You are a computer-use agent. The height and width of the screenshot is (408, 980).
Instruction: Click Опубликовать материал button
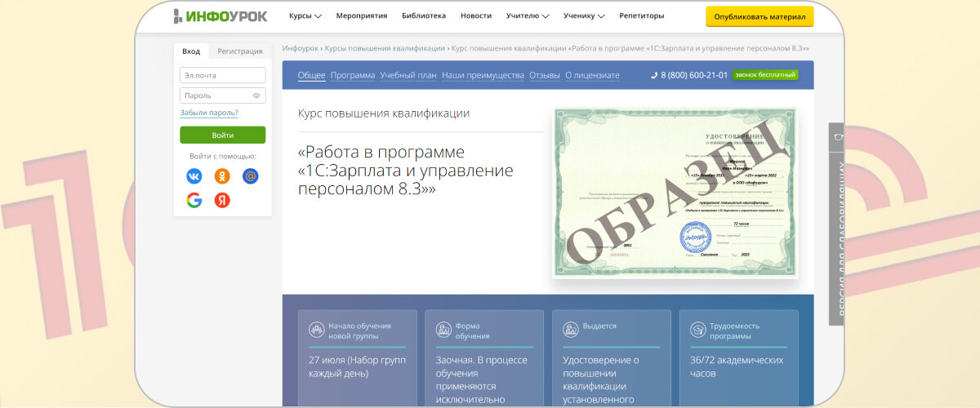[x=759, y=16]
